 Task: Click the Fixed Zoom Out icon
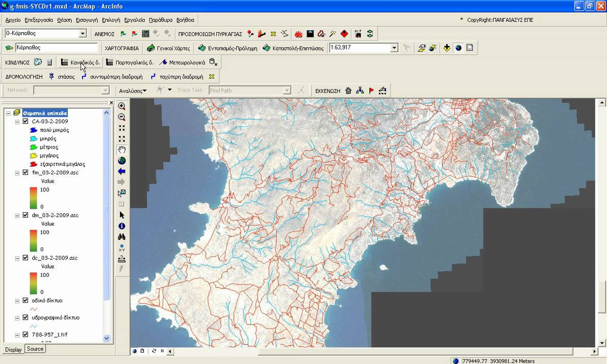[121, 139]
